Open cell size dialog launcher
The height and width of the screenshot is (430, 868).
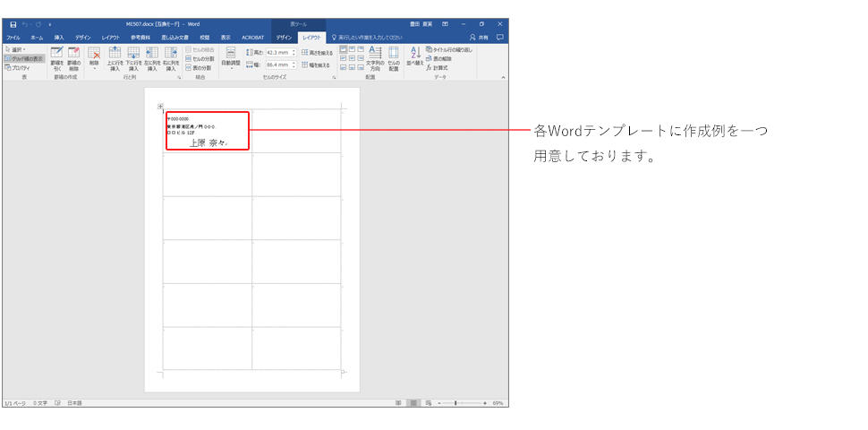(335, 78)
